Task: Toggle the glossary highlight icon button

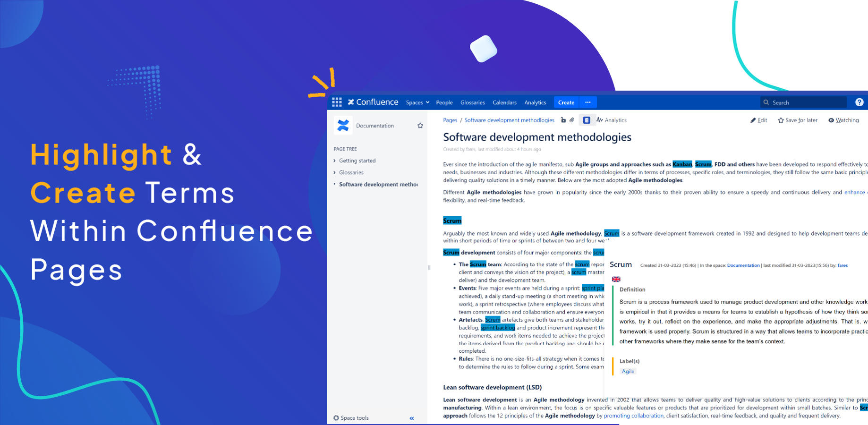Action: [x=587, y=120]
